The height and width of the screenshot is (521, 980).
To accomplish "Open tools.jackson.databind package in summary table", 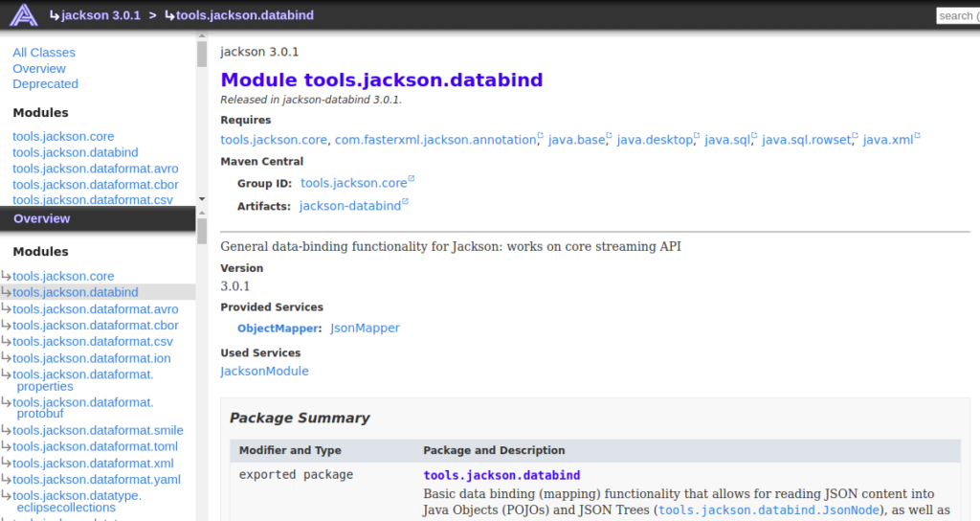I will pyautogui.click(x=501, y=475).
